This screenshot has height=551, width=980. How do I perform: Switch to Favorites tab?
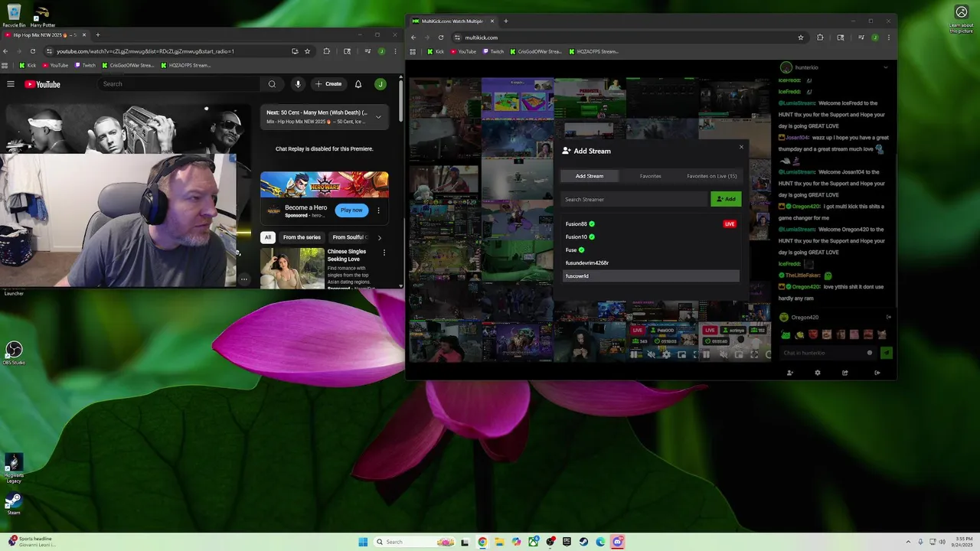click(651, 176)
